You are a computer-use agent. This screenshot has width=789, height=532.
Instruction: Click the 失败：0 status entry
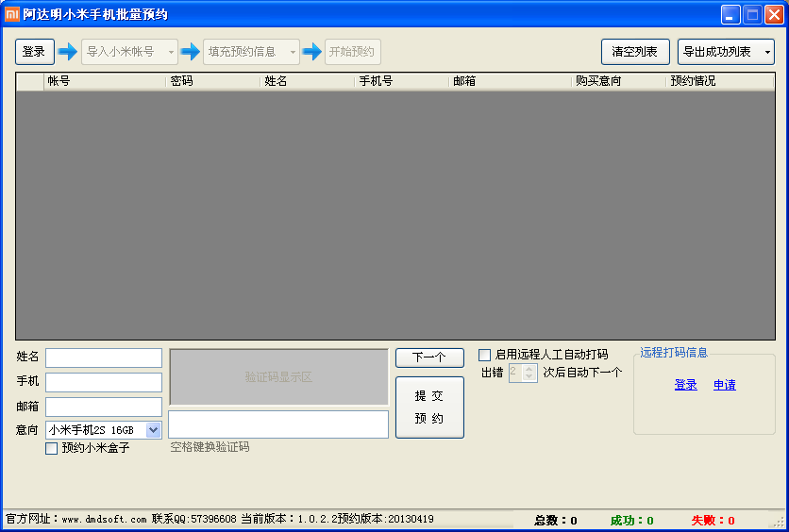click(x=713, y=521)
